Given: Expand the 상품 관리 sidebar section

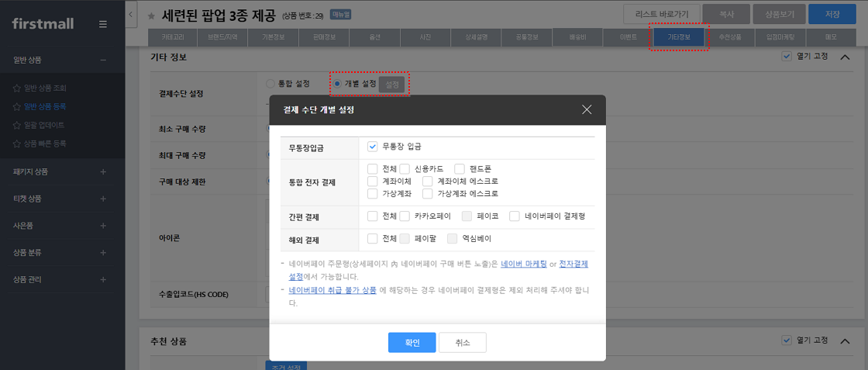Looking at the screenshot, I should pyautogui.click(x=103, y=279).
